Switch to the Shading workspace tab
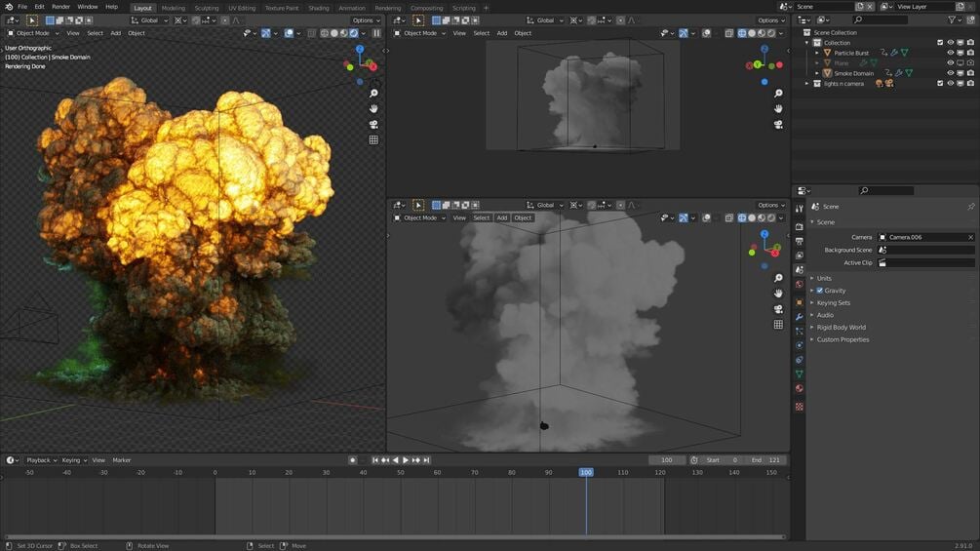The height and width of the screenshot is (551, 980). (319, 8)
